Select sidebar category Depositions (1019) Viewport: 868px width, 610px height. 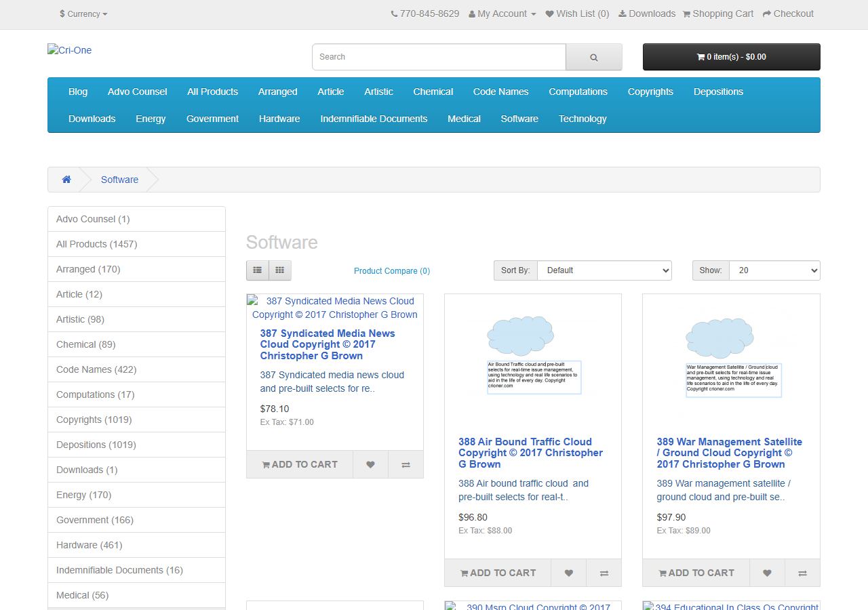tap(136, 445)
